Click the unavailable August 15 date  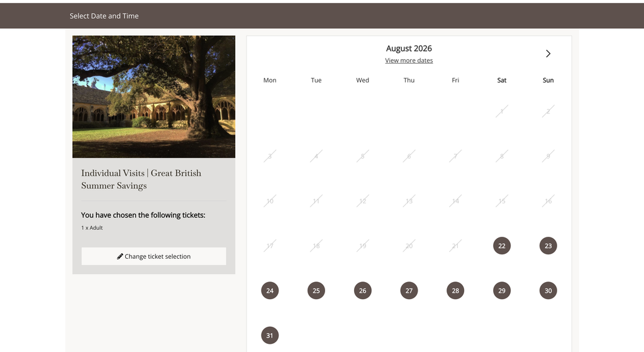point(501,201)
